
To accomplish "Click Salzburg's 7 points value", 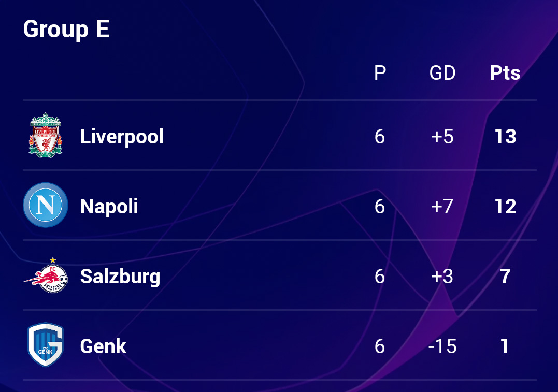I will click(505, 277).
